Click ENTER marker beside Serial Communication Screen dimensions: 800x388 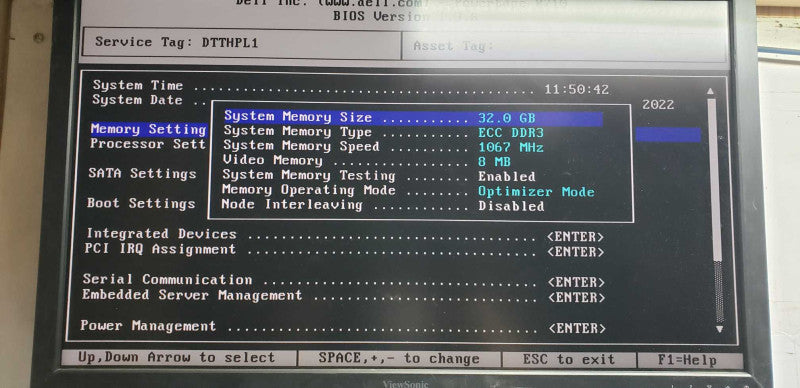577,283
